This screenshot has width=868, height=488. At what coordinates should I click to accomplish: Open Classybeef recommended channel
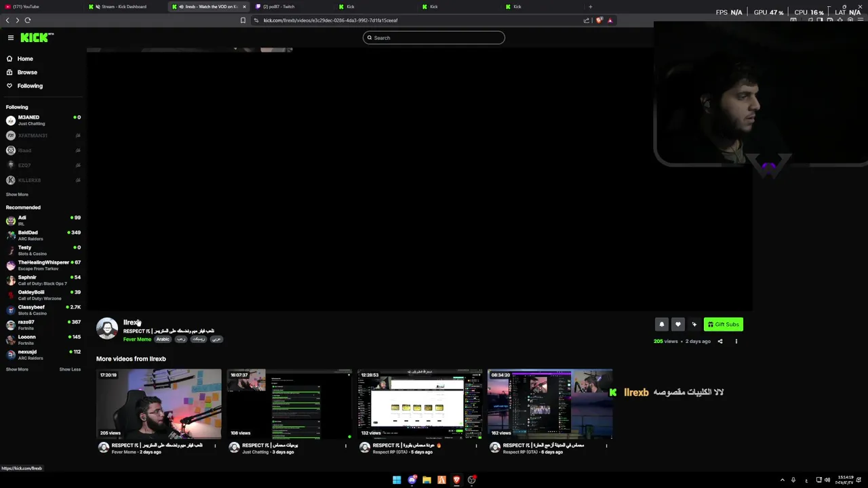click(x=43, y=310)
